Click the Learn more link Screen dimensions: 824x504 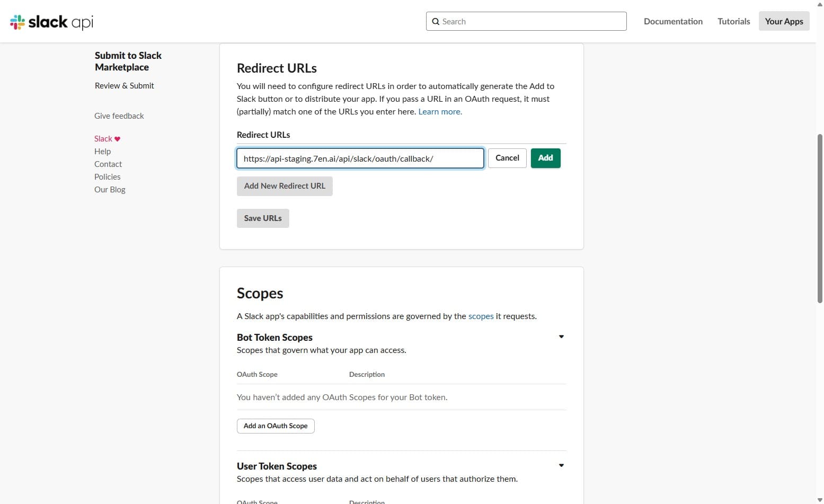click(440, 111)
